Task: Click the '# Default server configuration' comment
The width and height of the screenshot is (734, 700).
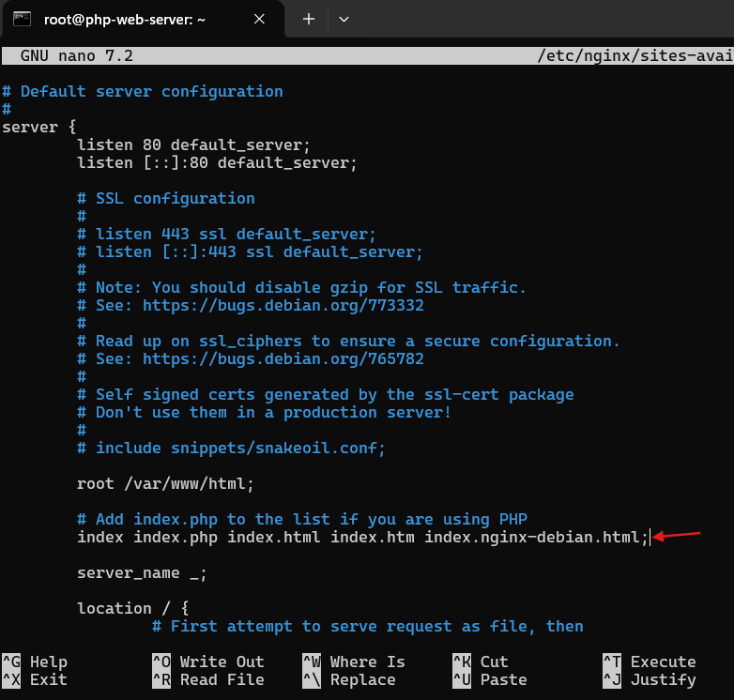Action: pyautogui.click(x=143, y=91)
